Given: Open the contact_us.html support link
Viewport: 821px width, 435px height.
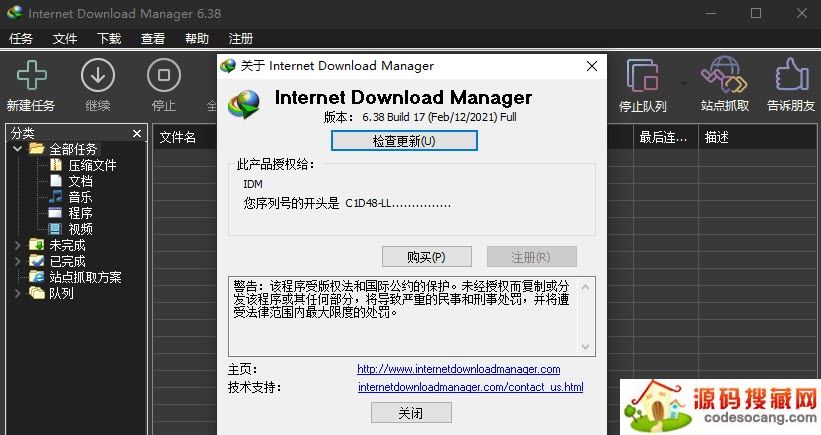Looking at the screenshot, I should pyautogui.click(x=471, y=387).
